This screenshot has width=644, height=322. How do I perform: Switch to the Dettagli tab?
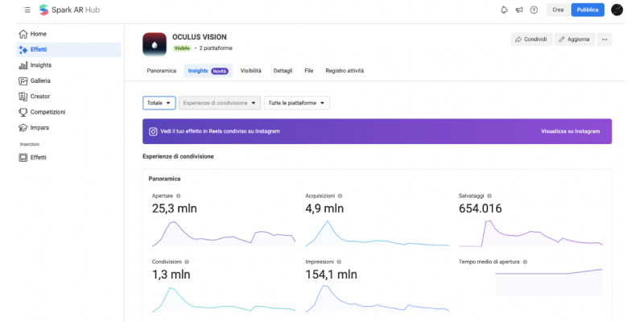(283, 71)
